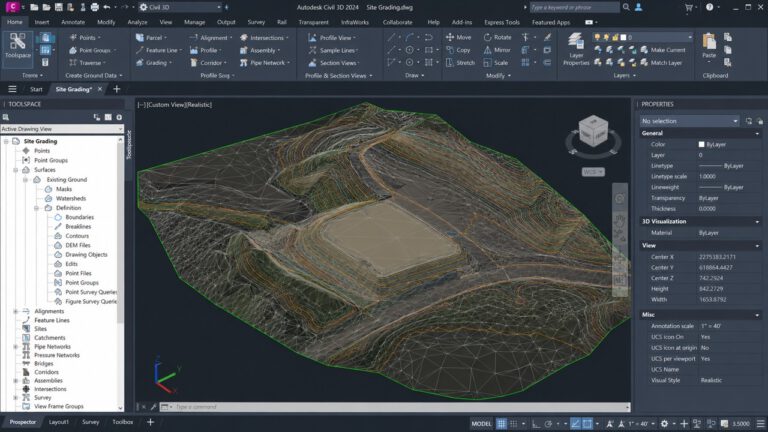Open the Insert ribbon tab
Viewport: 768px width, 432px height.
(42, 22)
